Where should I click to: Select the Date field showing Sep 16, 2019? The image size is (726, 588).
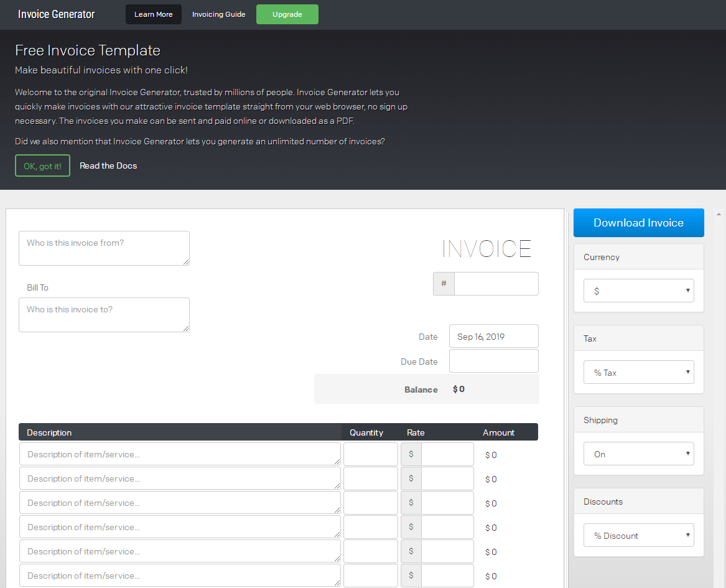tap(493, 337)
